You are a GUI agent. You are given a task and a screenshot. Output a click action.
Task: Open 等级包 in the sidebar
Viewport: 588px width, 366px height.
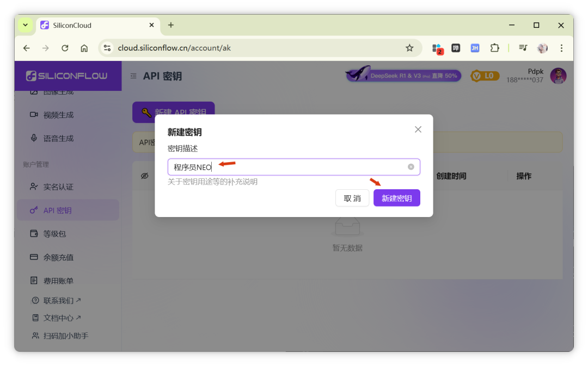pos(68,233)
